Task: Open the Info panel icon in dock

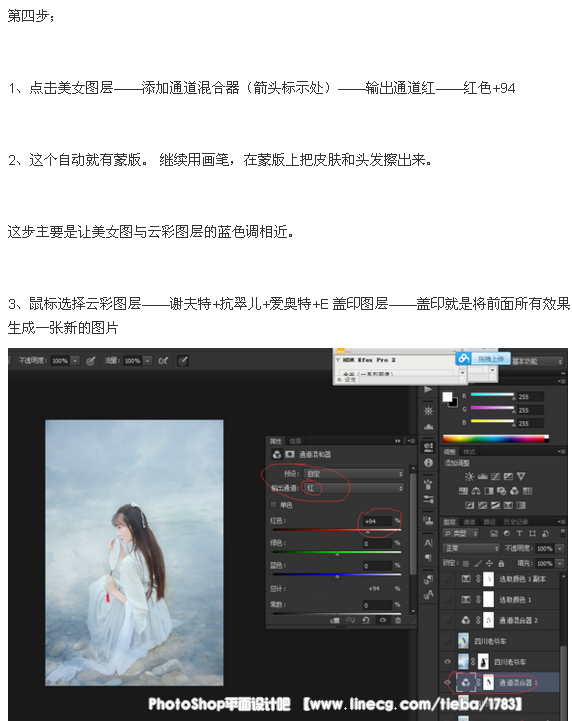Action: coord(428,463)
